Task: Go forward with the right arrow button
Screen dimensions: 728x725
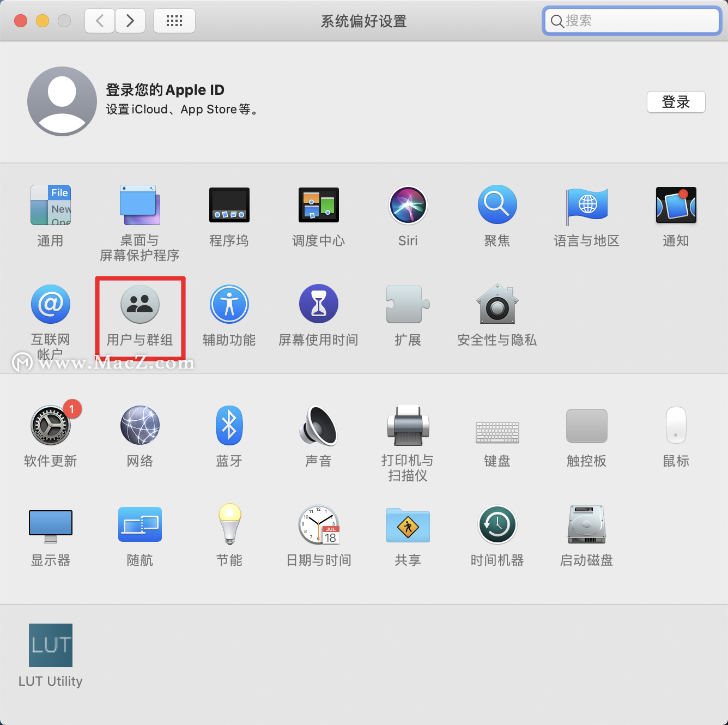Action: (130, 21)
